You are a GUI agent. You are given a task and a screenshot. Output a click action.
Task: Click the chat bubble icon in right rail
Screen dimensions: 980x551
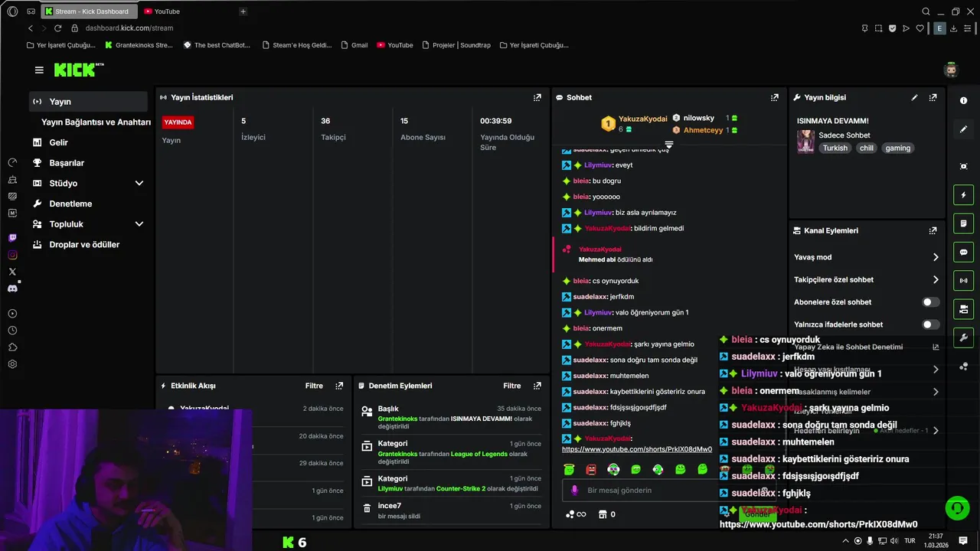pos(963,252)
